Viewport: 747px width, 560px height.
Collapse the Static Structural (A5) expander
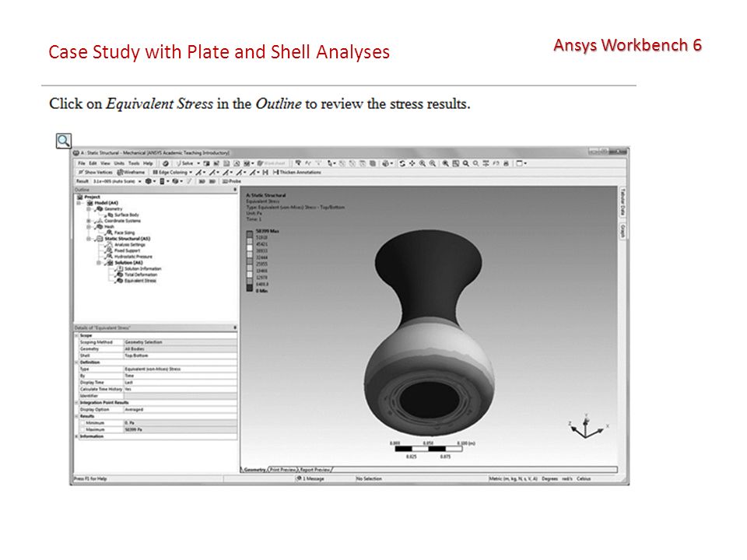(x=88, y=239)
